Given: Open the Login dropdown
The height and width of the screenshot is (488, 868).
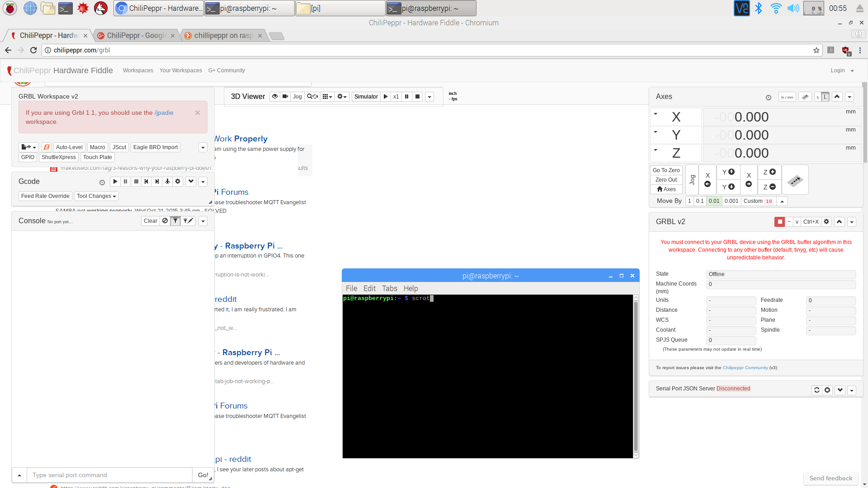Looking at the screenshot, I should tap(842, 70).
